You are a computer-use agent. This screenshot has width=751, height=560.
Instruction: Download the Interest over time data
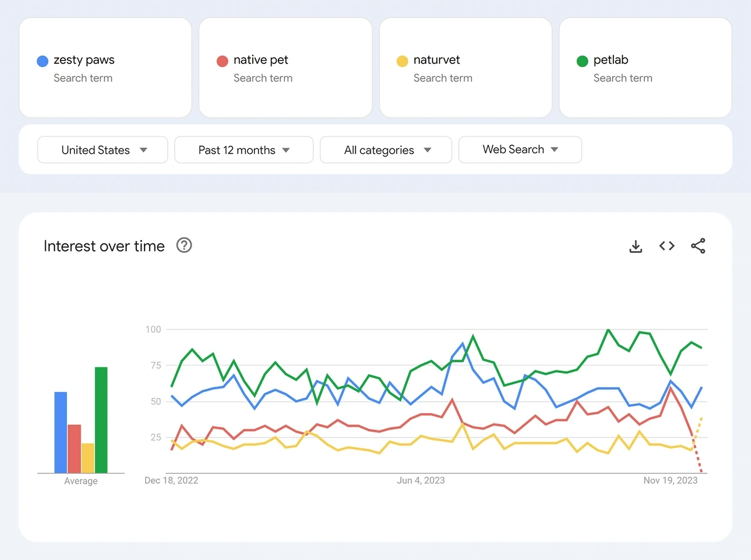click(635, 247)
